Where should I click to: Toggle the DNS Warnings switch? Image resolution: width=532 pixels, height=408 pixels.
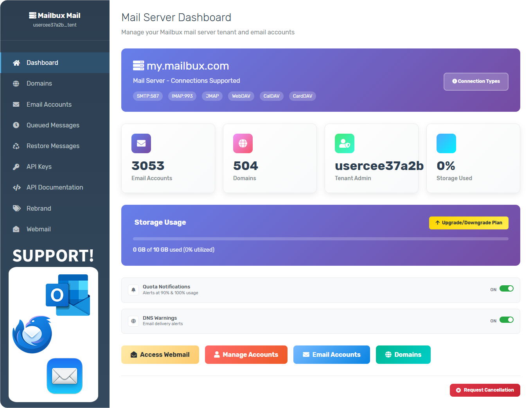point(507,320)
